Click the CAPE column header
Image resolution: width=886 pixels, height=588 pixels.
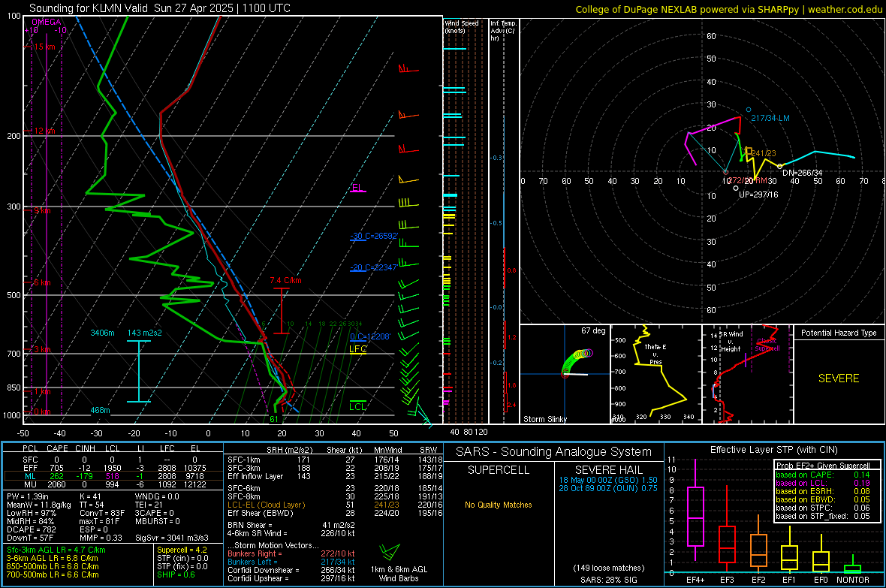point(57,448)
